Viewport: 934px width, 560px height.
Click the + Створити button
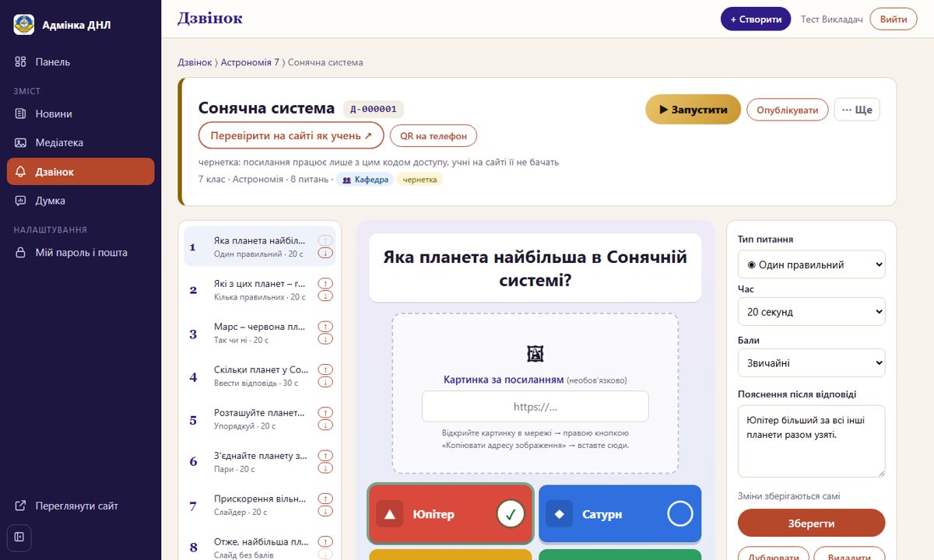756,19
